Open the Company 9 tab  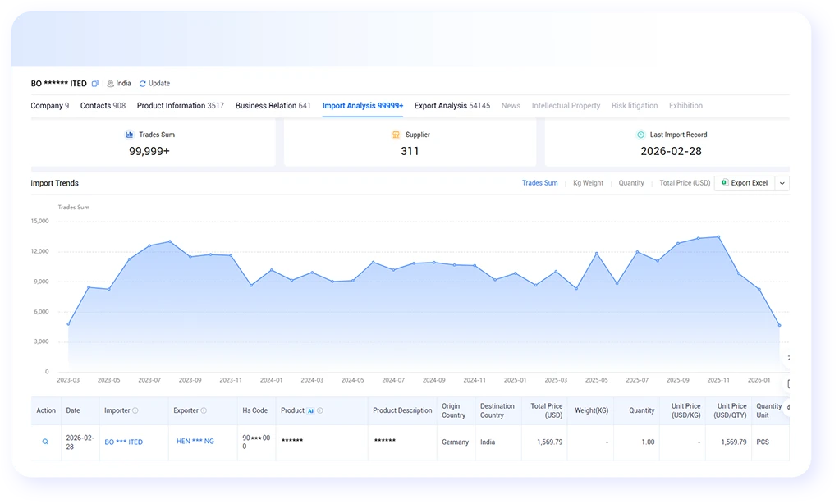tap(50, 105)
